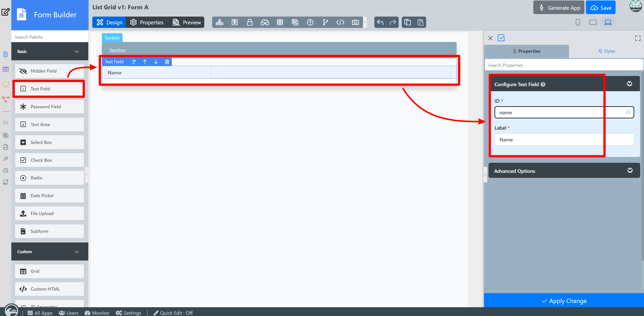Switch to mobile phone preview mode

(x=578, y=22)
